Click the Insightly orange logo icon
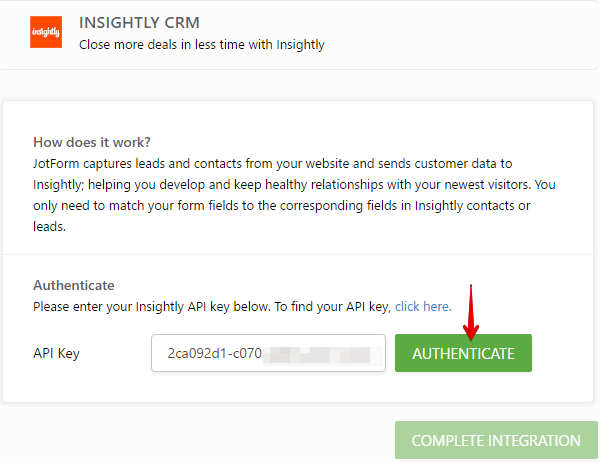Viewport: 600px width, 463px height. coord(45,33)
